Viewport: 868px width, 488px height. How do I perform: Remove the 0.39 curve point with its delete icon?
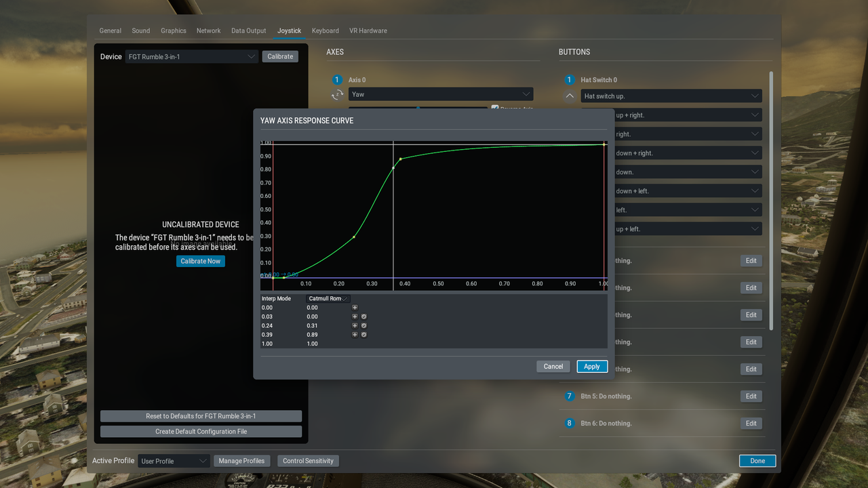tap(363, 334)
